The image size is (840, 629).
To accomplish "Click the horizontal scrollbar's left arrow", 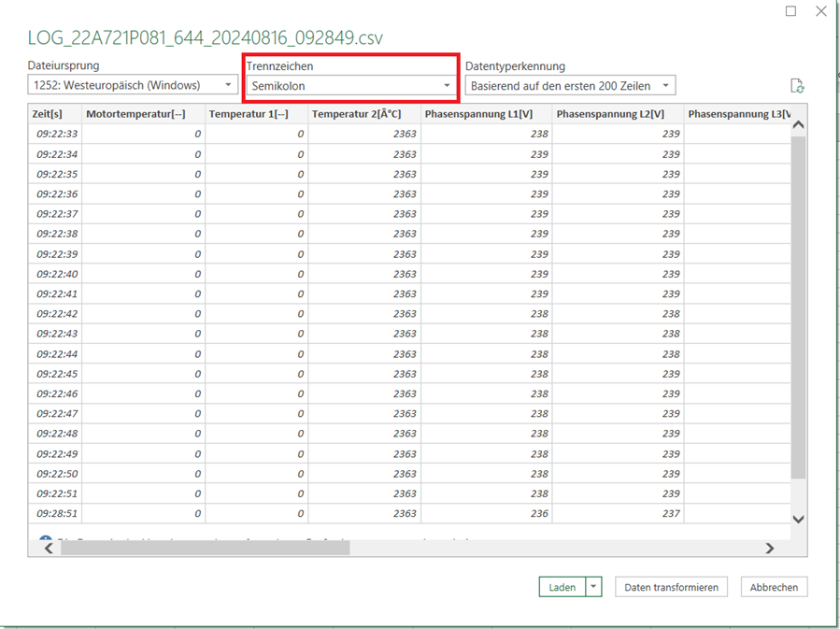I will pos(49,549).
